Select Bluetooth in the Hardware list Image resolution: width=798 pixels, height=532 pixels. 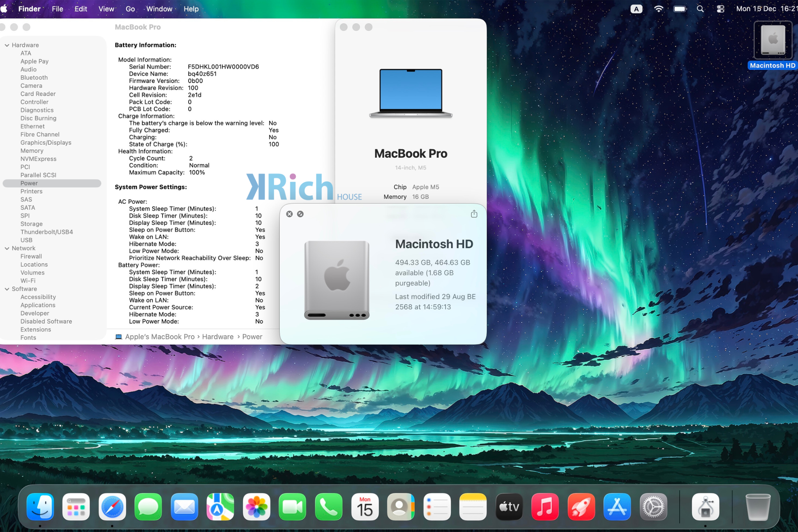(34, 78)
